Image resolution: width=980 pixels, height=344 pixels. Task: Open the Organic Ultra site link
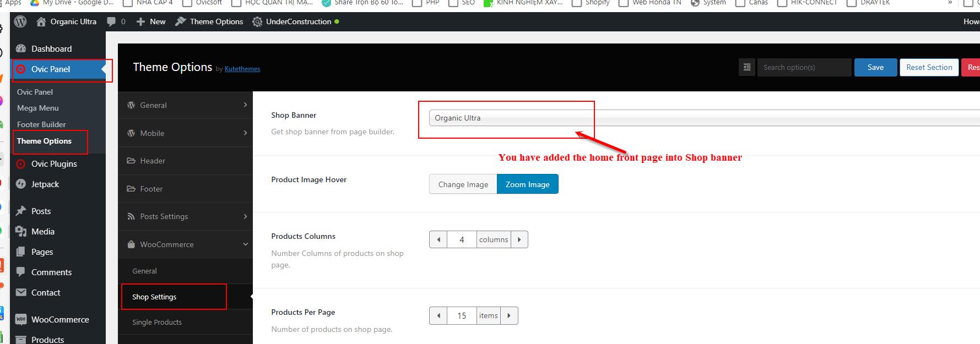[73, 21]
